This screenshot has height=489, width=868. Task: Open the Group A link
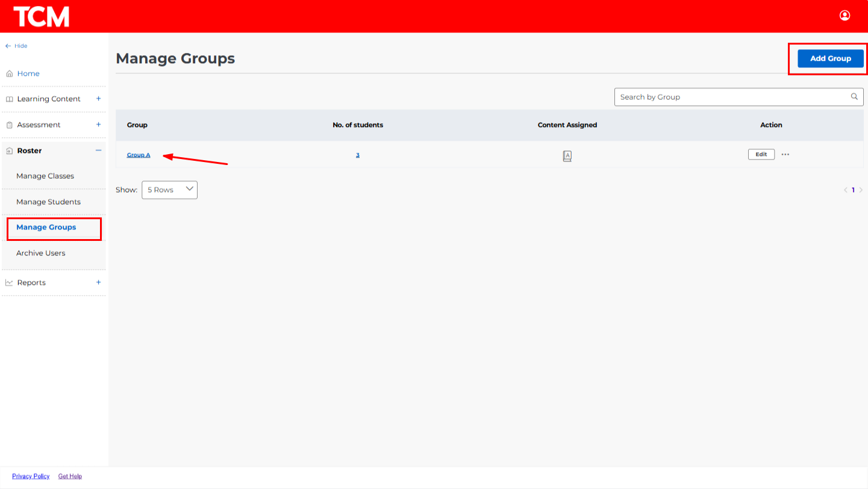click(x=139, y=155)
